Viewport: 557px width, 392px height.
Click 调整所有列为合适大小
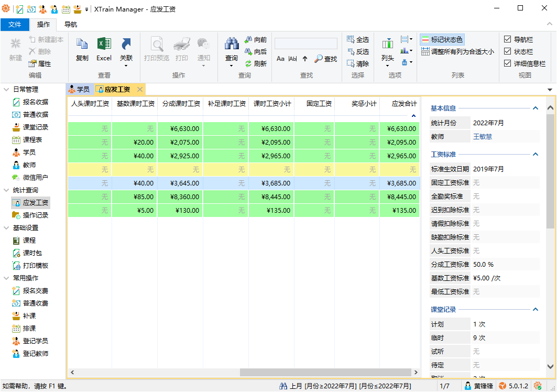(457, 51)
